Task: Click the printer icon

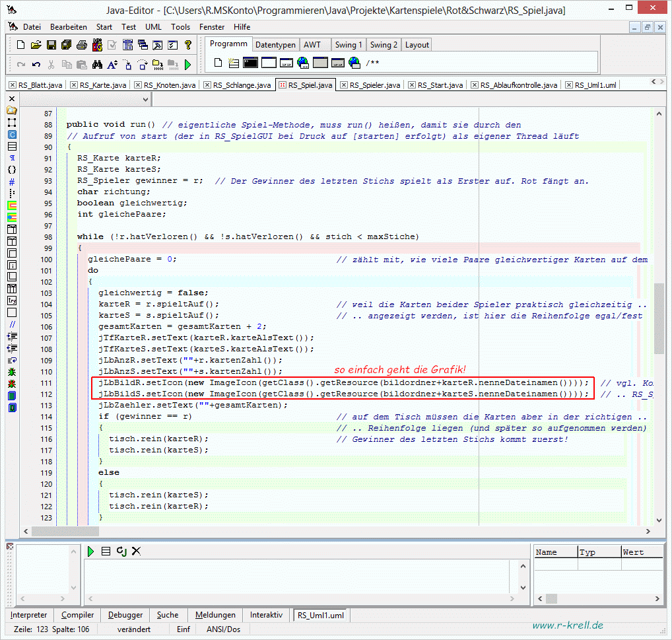Action: [x=81, y=45]
